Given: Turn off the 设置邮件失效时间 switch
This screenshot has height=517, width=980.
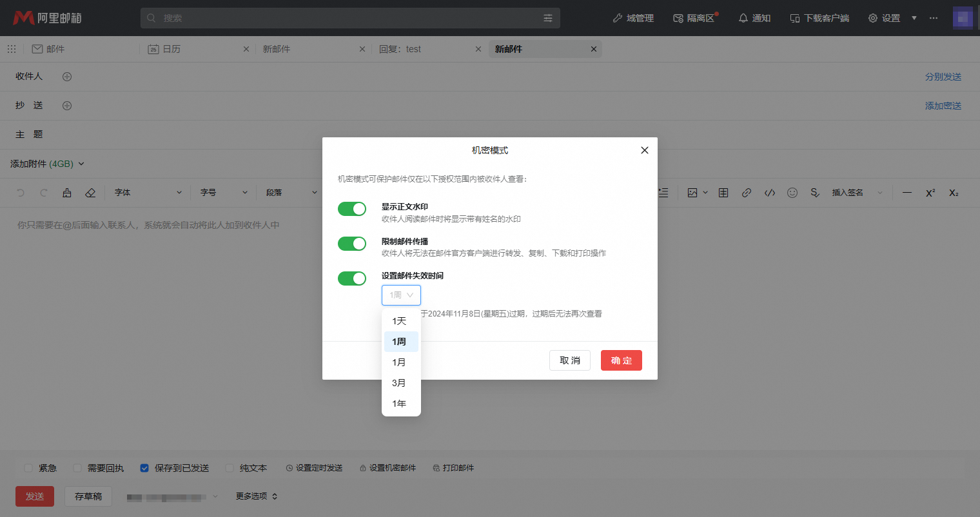Looking at the screenshot, I should pos(352,278).
